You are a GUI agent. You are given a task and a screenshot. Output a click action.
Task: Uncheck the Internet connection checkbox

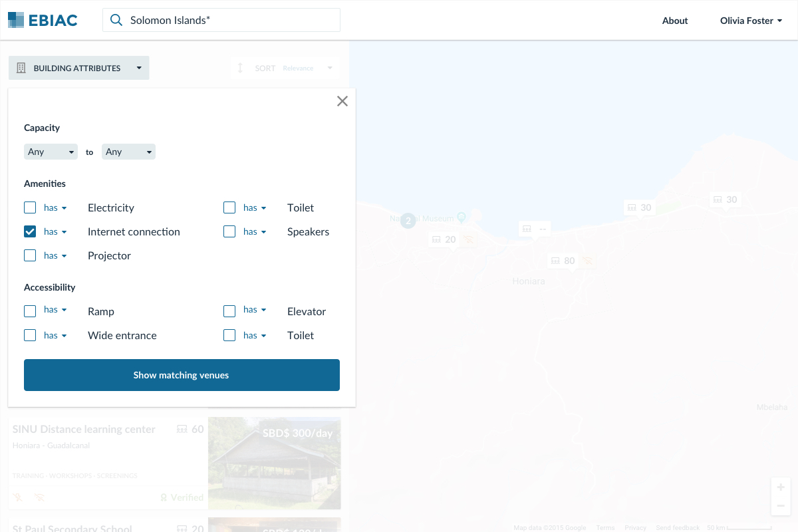[x=30, y=231]
